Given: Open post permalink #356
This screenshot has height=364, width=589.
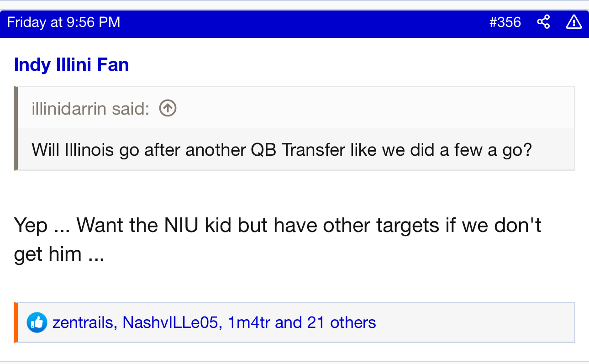Looking at the screenshot, I should (x=505, y=22).
